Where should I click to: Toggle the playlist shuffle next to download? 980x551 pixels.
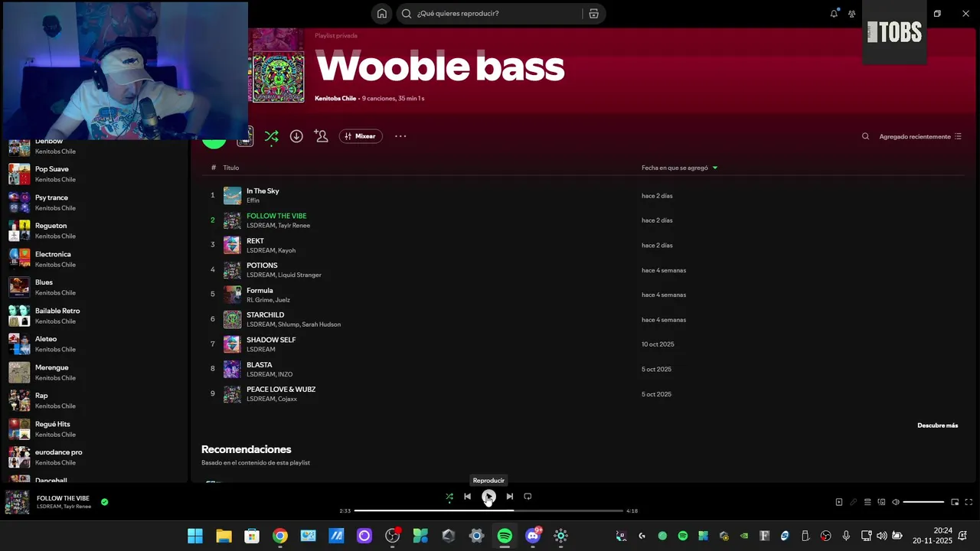click(x=271, y=136)
